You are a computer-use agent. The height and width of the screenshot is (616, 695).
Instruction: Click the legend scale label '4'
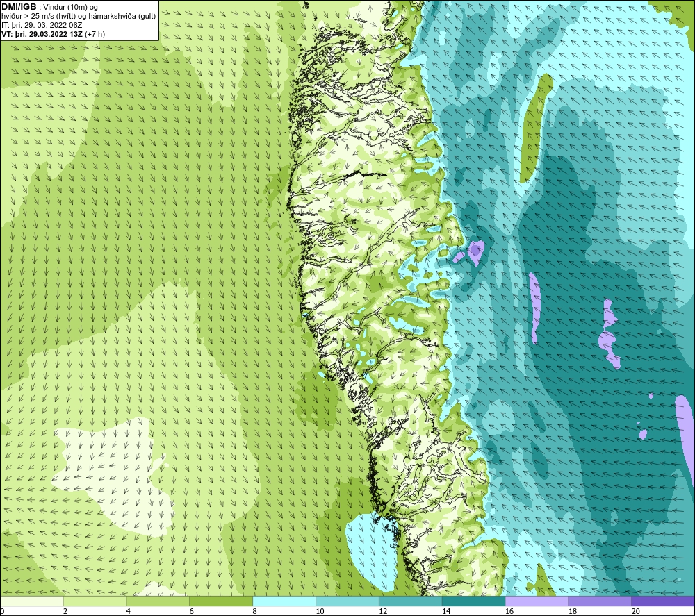click(x=129, y=612)
